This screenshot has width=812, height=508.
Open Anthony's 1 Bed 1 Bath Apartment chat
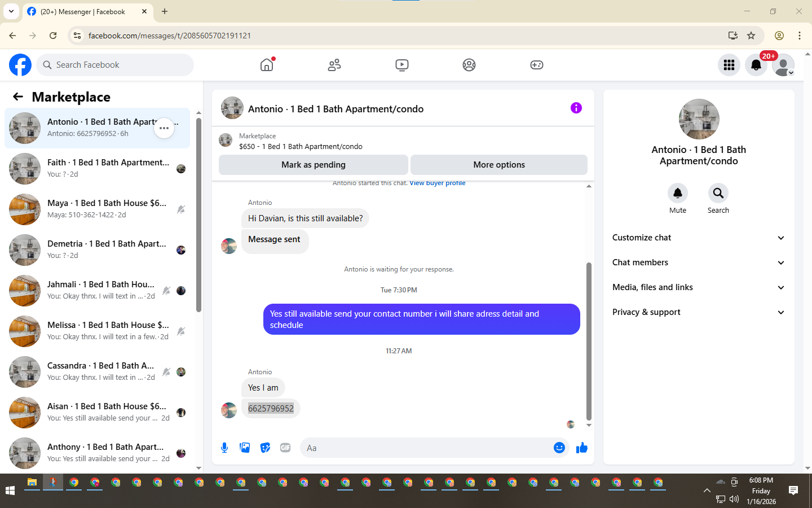point(97,453)
